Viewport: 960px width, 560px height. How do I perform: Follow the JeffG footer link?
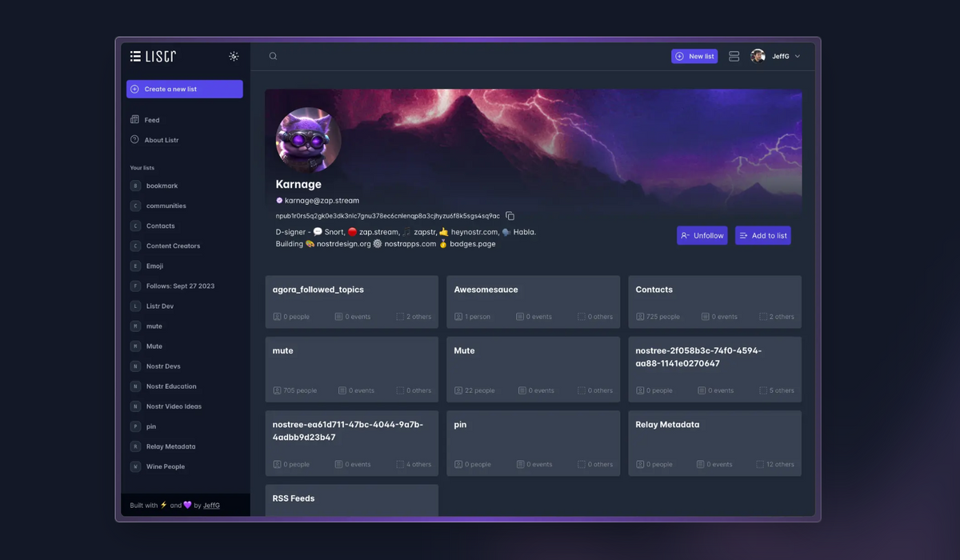point(211,506)
